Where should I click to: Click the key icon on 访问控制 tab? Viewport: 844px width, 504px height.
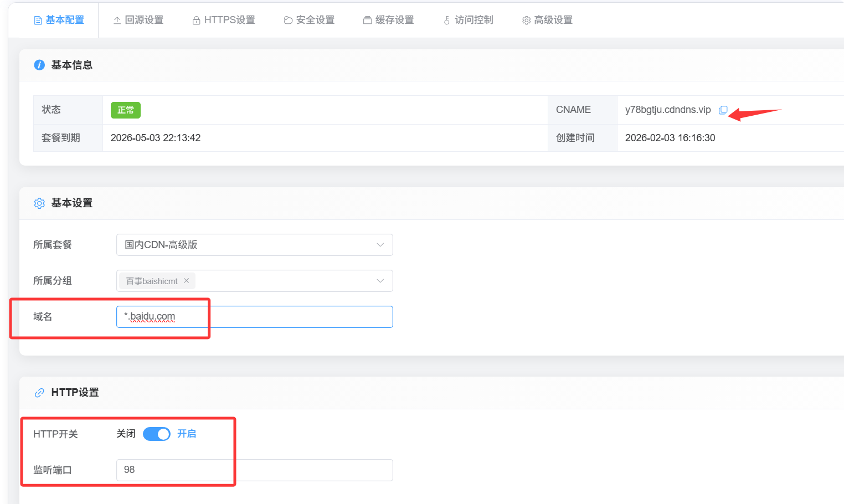click(446, 20)
